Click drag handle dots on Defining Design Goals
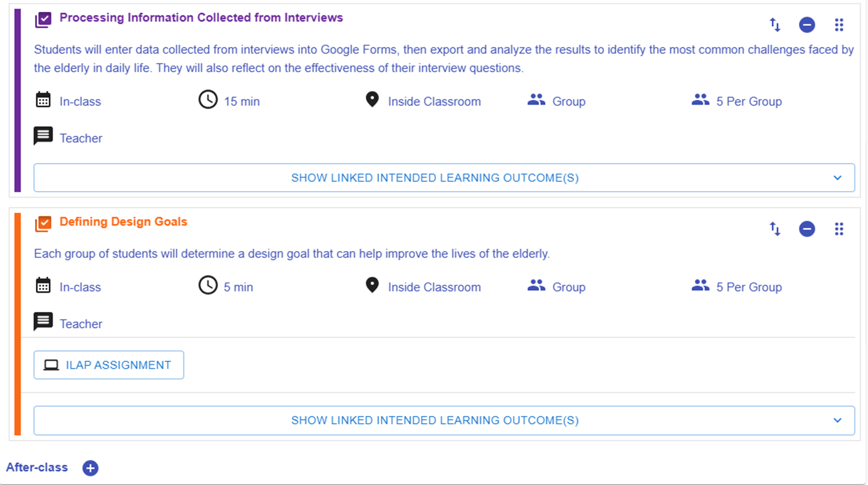This screenshot has width=868, height=485. click(x=839, y=229)
